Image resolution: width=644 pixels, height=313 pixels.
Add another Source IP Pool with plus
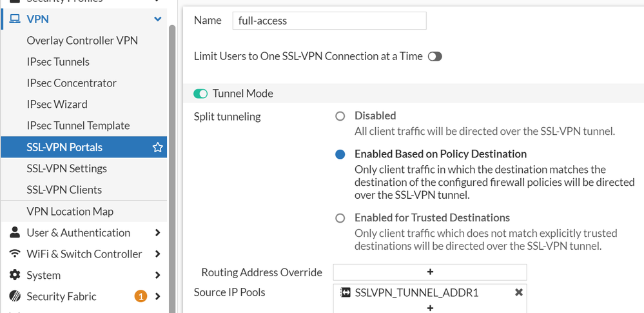pyautogui.click(x=430, y=308)
